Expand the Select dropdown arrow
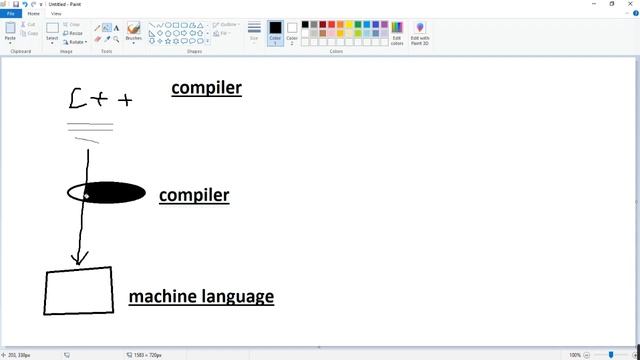640x360 pixels. (52, 43)
